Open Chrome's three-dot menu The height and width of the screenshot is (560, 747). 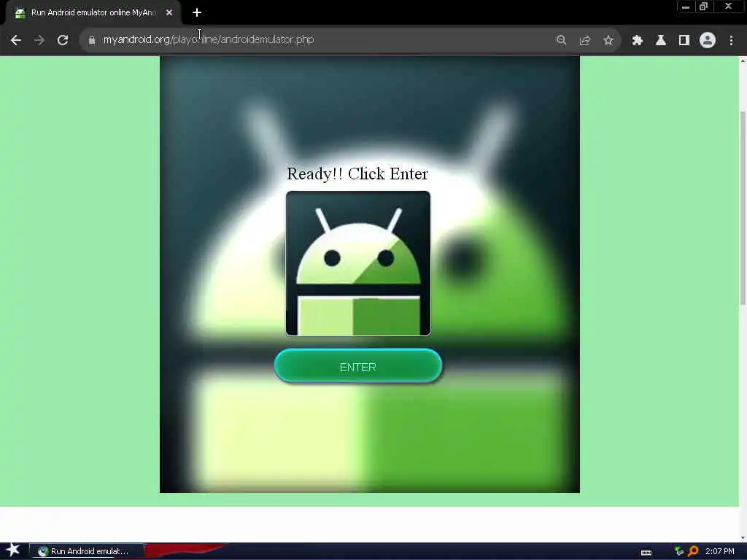731,40
